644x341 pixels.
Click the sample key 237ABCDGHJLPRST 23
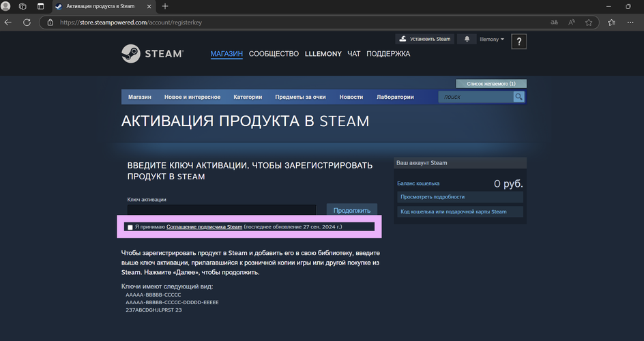[153, 310]
